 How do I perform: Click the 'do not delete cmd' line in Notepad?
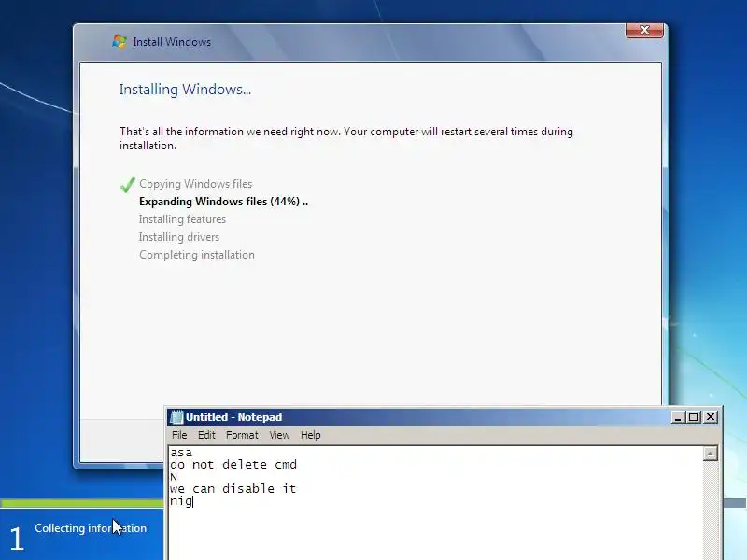click(233, 464)
